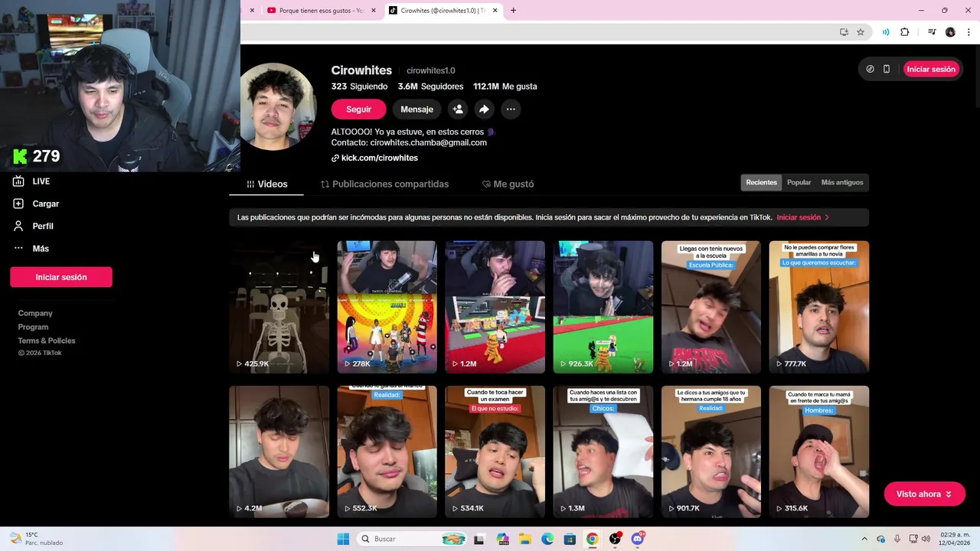
Task: Open the video with 777.7K views
Action: pos(818,307)
